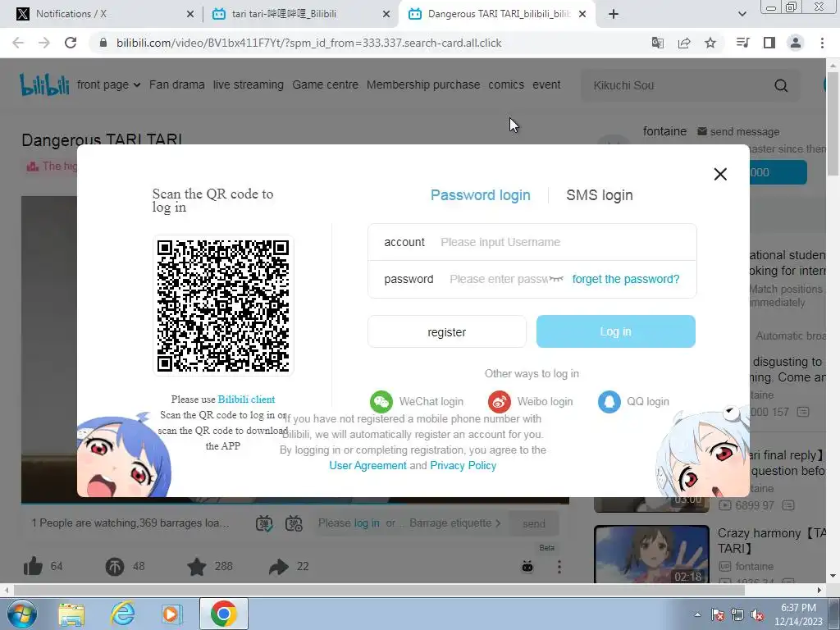Open the User Agreement link
The image size is (840, 630).
tap(367, 466)
